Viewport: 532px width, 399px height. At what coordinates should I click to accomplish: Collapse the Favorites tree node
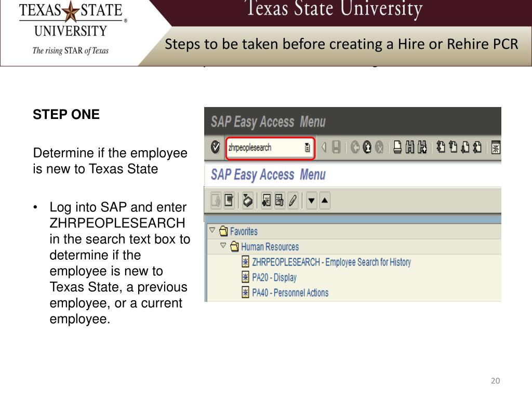point(212,230)
